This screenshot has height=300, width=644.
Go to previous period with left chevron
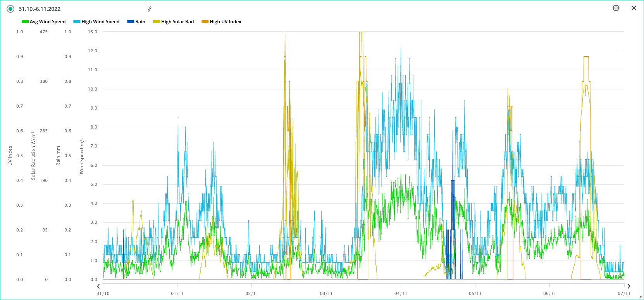click(98, 286)
